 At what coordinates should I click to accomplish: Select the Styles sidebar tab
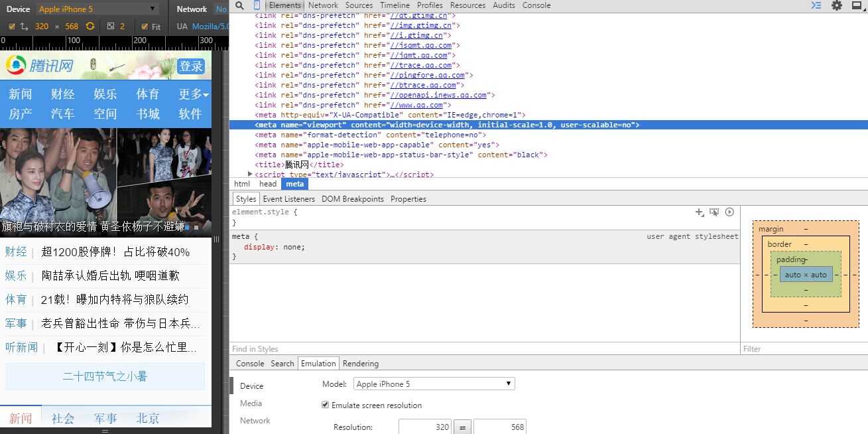click(x=246, y=199)
